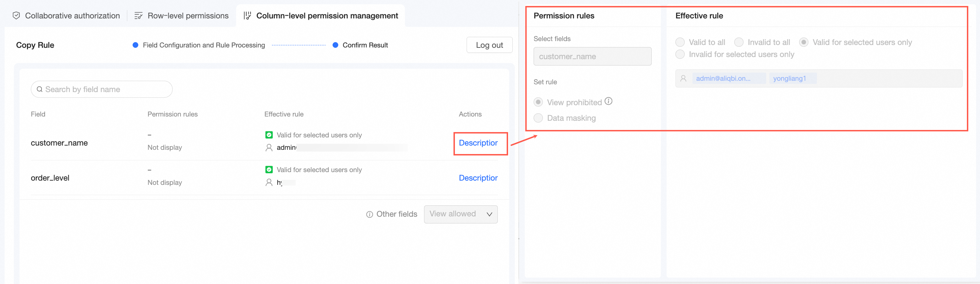
Task: Open the Collaborative authorization tab
Action: pos(72,16)
